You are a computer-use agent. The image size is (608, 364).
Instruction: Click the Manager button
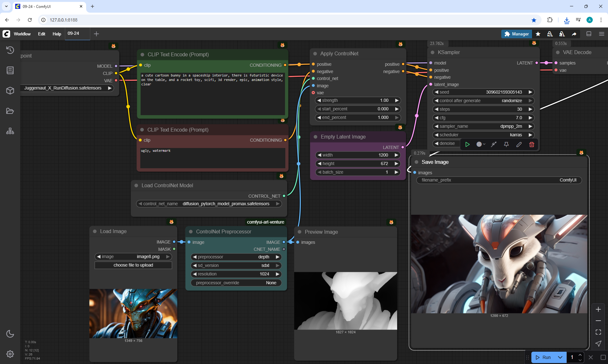tap(516, 34)
